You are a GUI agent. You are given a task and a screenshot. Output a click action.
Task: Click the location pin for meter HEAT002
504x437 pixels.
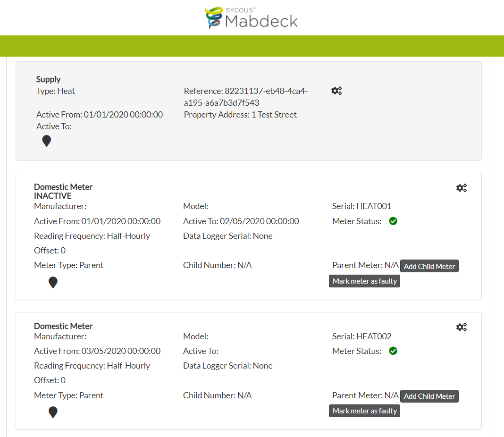[53, 412]
